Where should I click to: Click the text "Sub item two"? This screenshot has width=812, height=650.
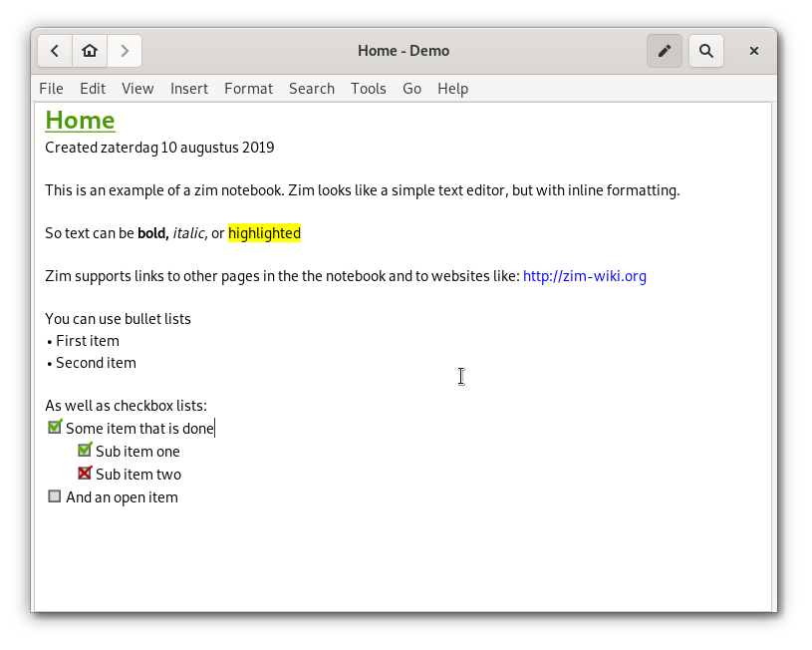click(138, 474)
